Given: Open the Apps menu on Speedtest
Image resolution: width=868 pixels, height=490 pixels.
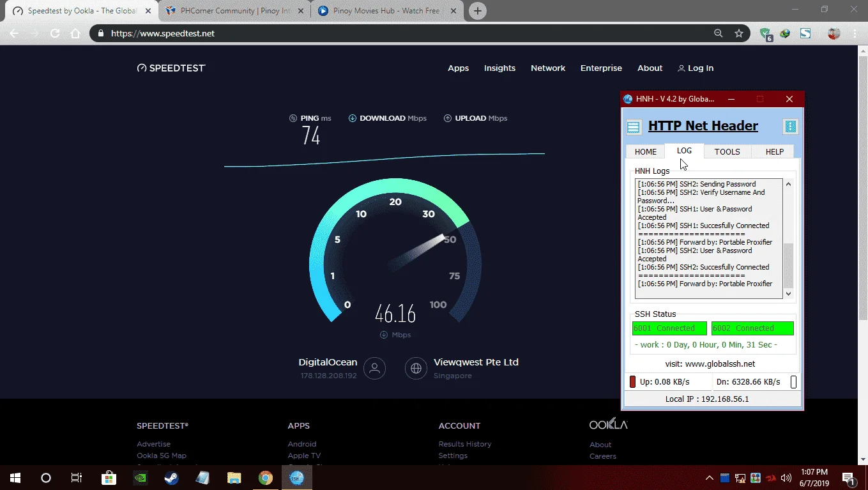Looking at the screenshot, I should [458, 68].
